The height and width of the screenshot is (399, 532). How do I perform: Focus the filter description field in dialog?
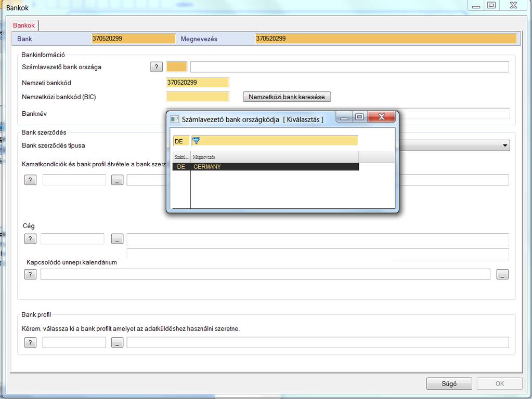[275, 141]
